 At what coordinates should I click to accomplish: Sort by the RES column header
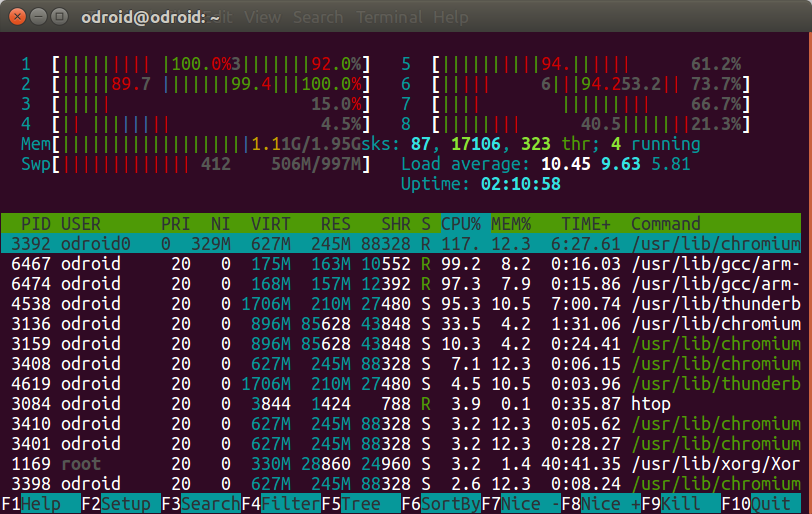(336, 224)
